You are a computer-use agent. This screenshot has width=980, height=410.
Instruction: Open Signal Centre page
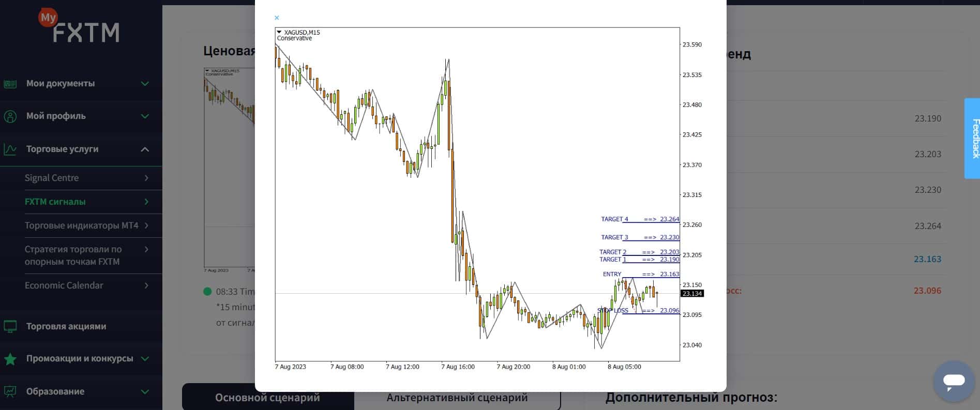tap(52, 178)
